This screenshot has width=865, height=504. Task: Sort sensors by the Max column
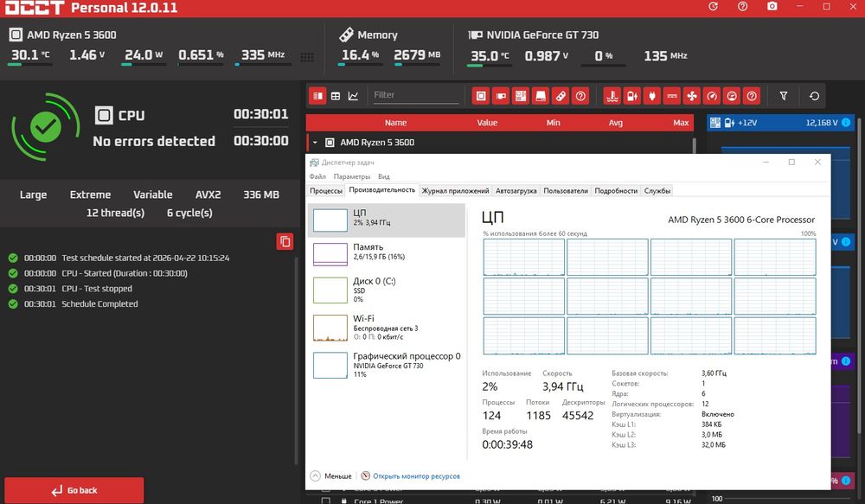pyautogui.click(x=681, y=123)
